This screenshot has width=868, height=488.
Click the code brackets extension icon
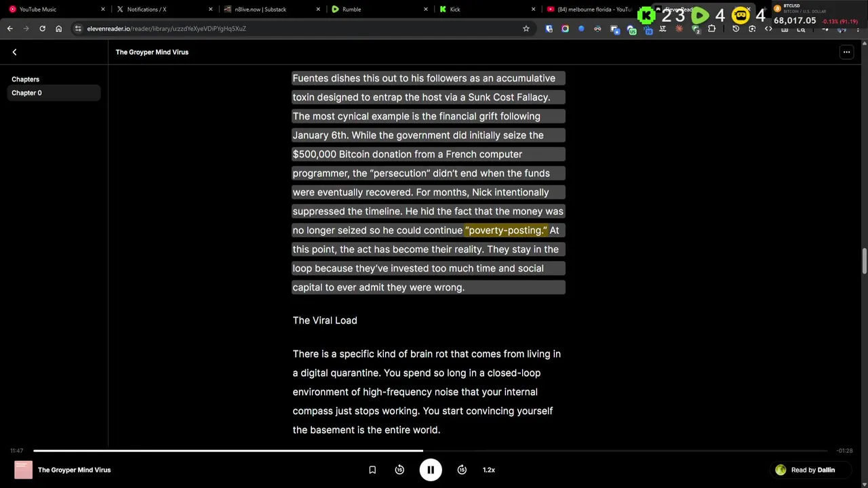(768, 28)
